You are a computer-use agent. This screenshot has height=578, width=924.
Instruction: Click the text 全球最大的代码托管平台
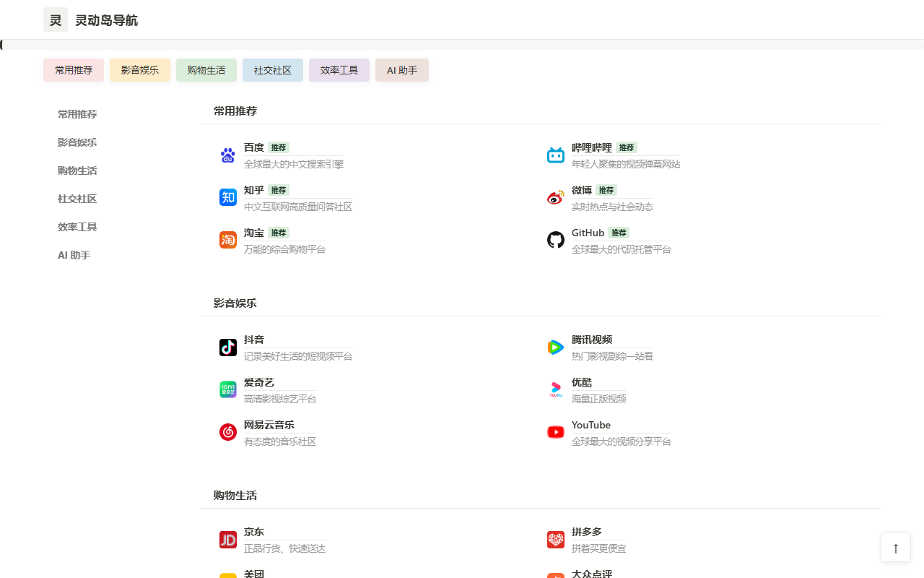622,249
